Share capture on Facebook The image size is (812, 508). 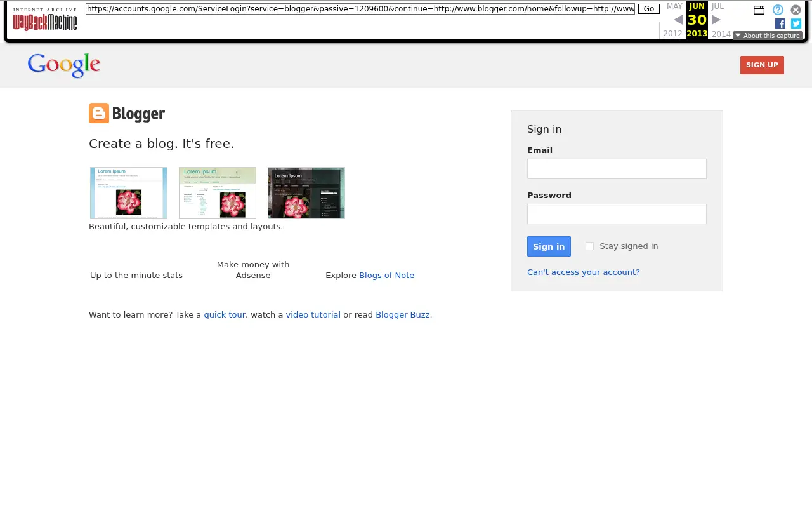tap(780, 23)
